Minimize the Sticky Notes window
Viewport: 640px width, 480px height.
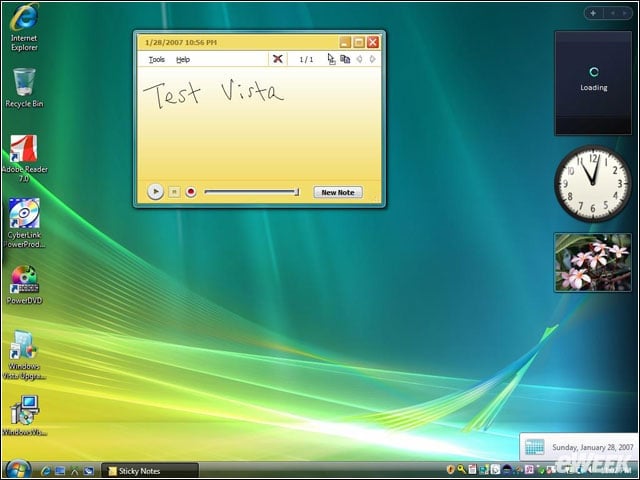coord(345,42)
